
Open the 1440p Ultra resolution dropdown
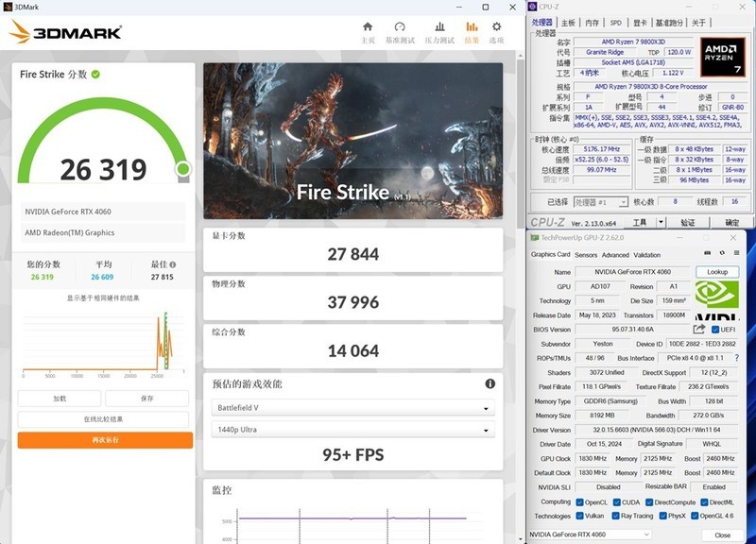tap(352, 430)
